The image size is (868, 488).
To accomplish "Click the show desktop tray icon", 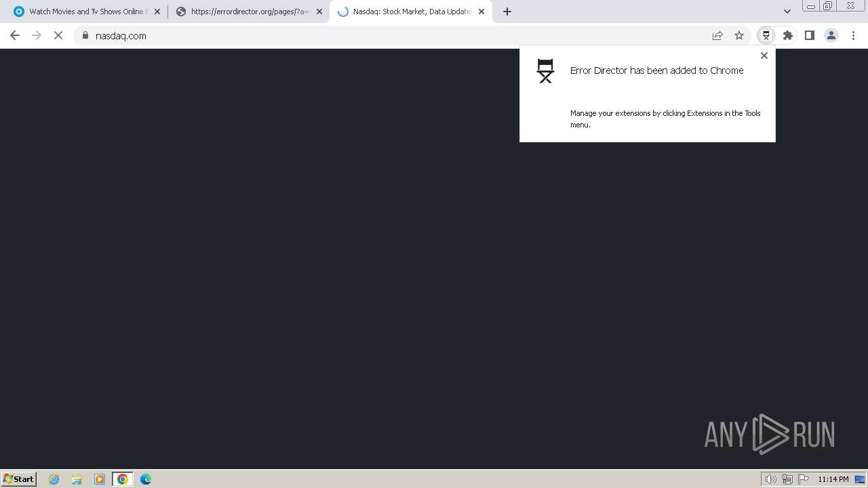I will click(x=860, y=479).
